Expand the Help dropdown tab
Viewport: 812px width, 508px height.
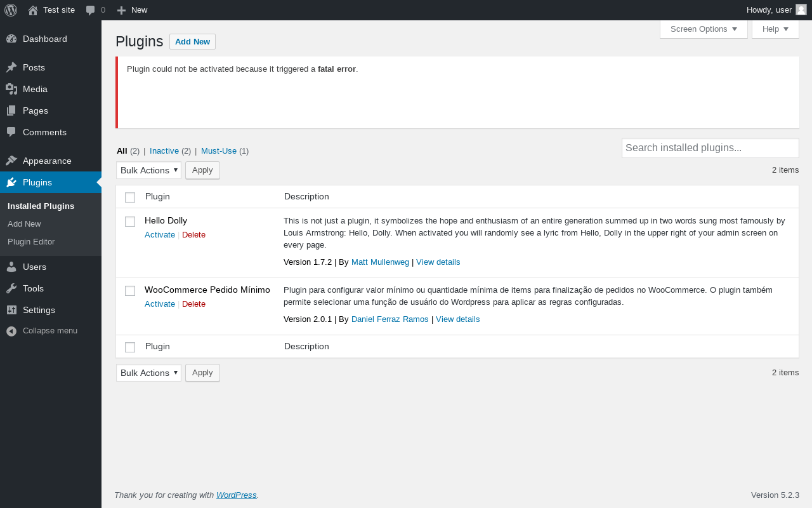coord(775,29)
